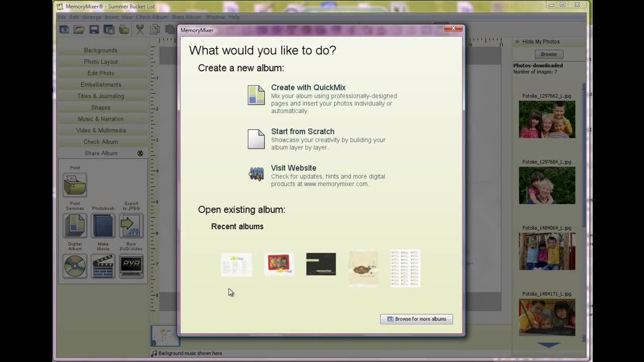The width and height of the screenshot is (644, 362).
Task: Select photo Fotolia_1297684_L.jpg thumbnail
Action: pyautogui.click(x=547, y=185)
